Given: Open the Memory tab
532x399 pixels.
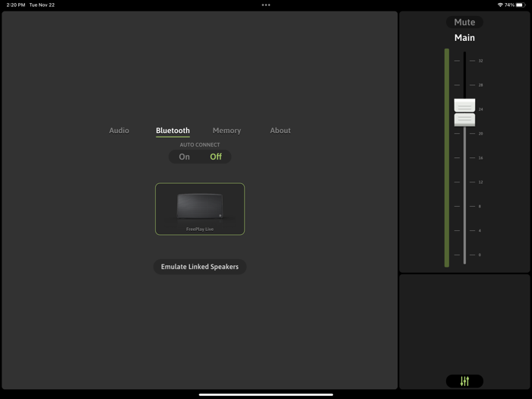Looking at the screenshot, I should click(x=226, y=131).
